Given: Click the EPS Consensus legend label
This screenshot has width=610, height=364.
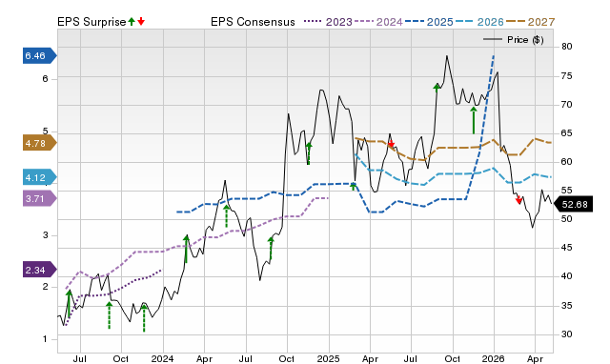Looking at the screenshot, I should pos(253,22).
